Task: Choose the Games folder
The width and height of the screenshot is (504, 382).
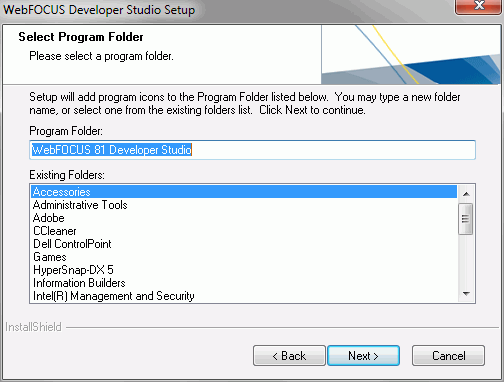Action: pos(244,257)
